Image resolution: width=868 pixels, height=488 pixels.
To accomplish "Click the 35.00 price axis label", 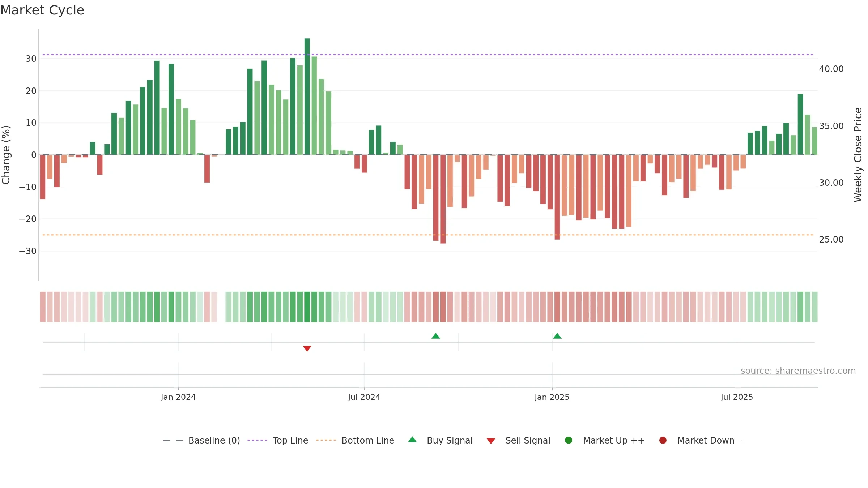I will pyautogui.click(x=831, y=126).
